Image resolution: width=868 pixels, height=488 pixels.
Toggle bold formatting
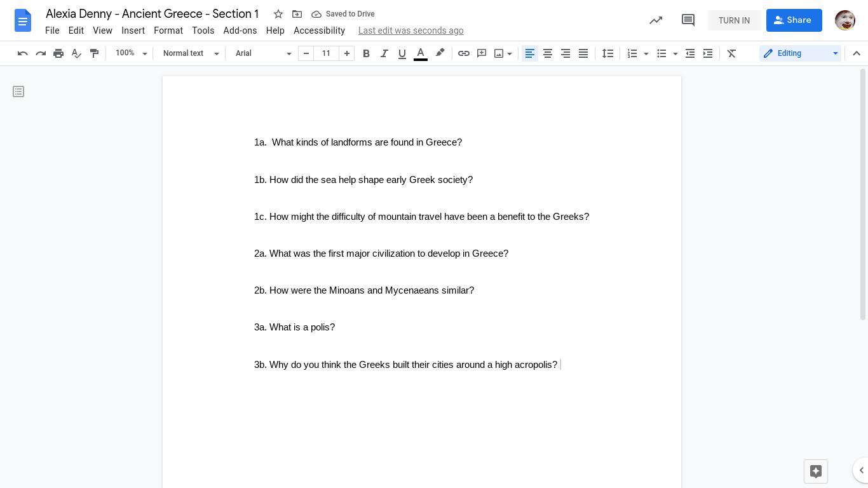coord(366,53)
